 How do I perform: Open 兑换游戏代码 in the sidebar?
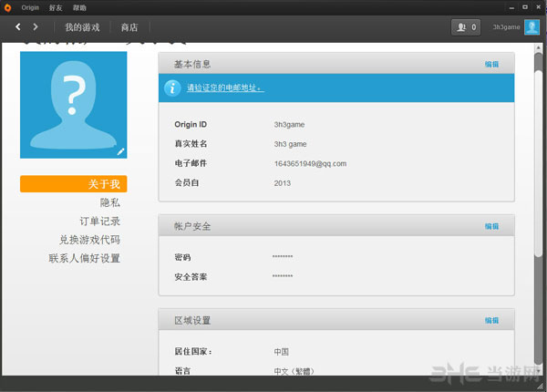tap(89, 240)
